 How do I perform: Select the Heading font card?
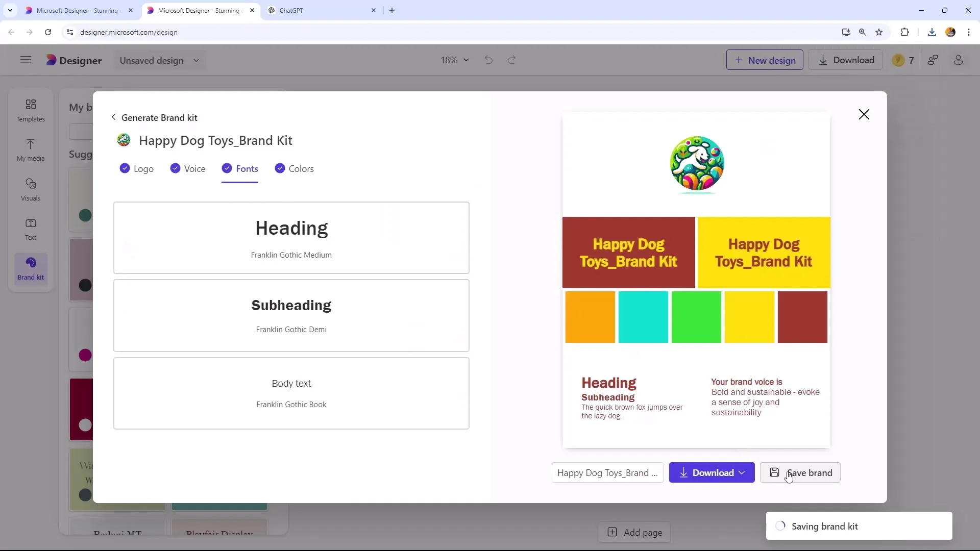[291, 238]
